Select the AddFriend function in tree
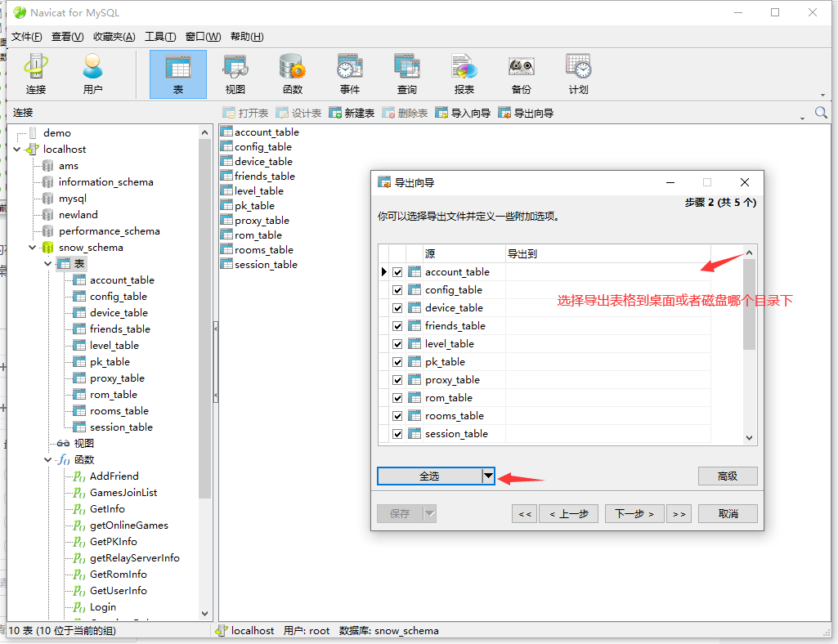 click(114, 476)
